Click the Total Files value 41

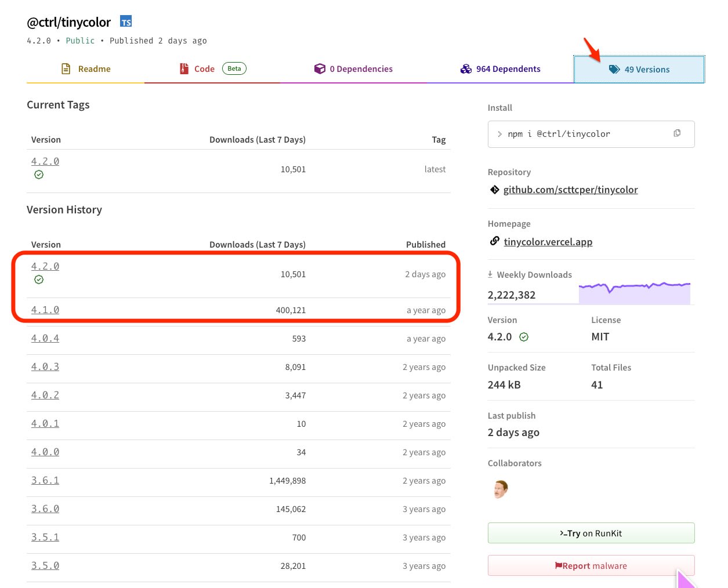597,385
